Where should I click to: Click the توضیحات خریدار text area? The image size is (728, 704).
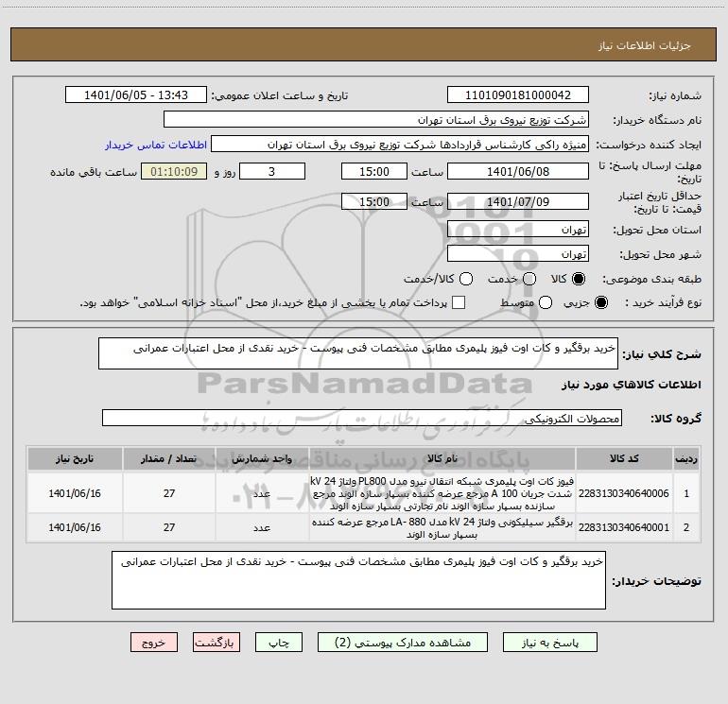358,580
